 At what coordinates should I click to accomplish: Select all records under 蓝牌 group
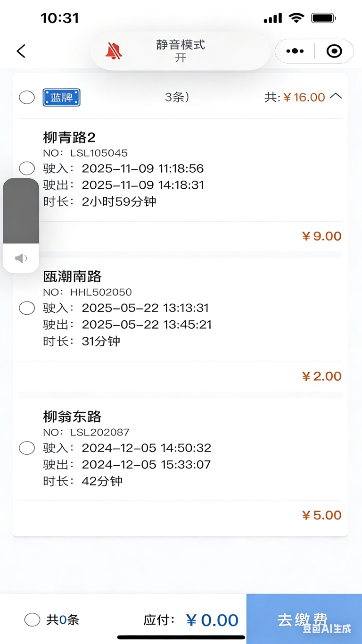click(x=27, y=98)
